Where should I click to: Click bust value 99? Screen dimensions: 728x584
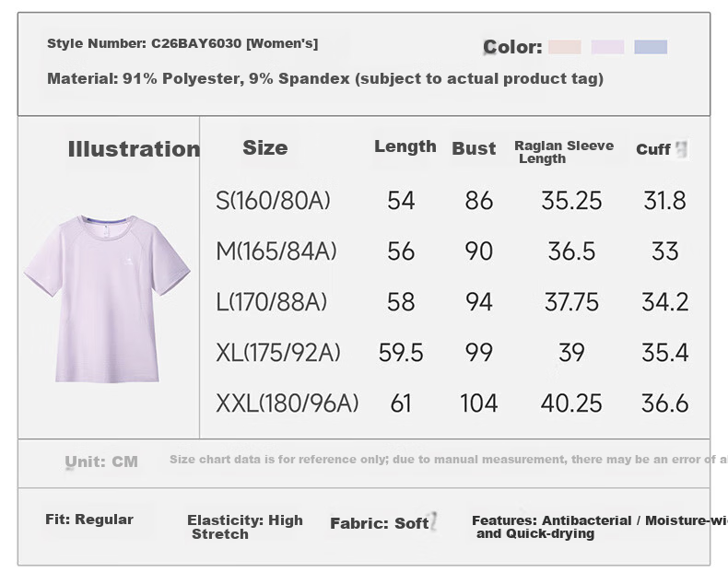pos(478,353)
